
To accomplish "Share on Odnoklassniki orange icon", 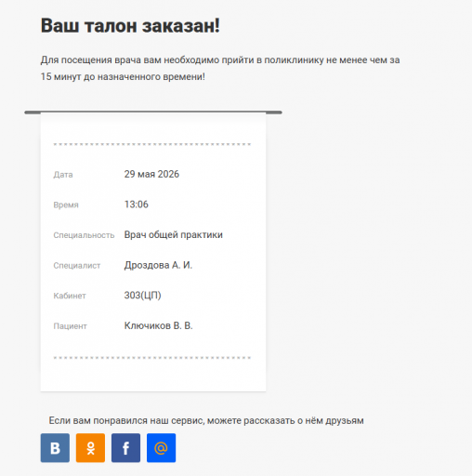I will point(90,448).
